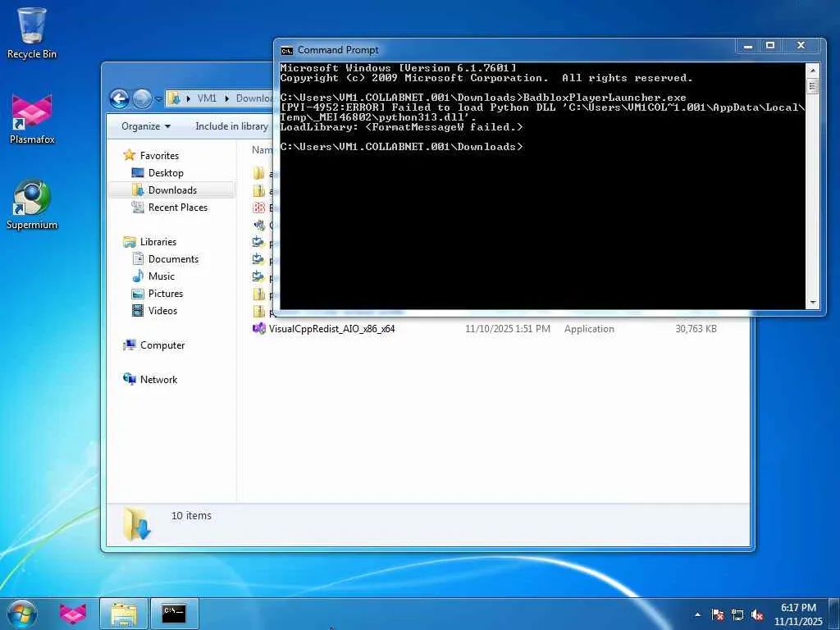Click the Command Prompt scroll down arrow
Image resolution: width=840 pixels, height=630 pixels.
tap(812, 304)
